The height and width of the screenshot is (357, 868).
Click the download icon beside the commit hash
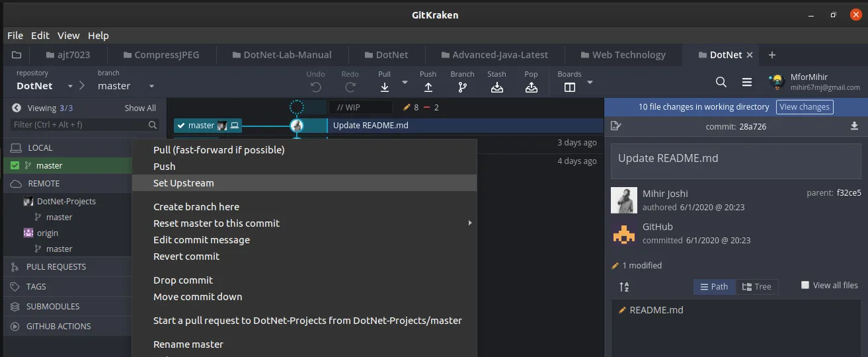(854, 126)
